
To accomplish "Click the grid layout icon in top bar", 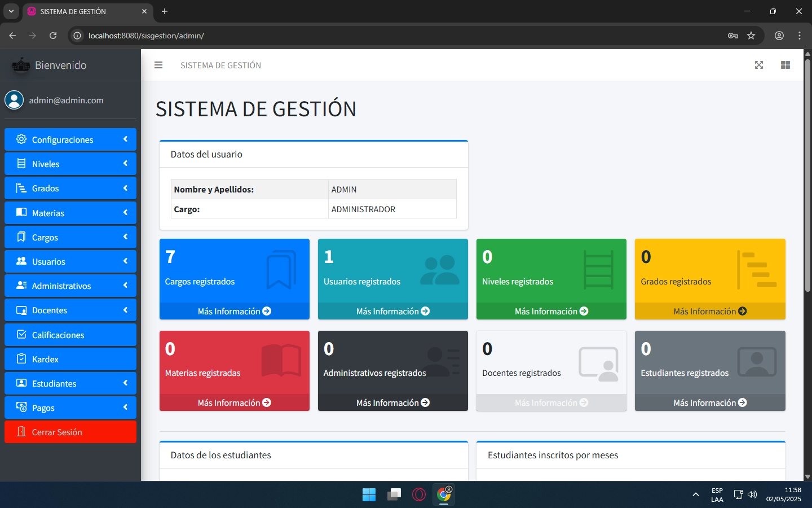I will click(x=785, y=65).
